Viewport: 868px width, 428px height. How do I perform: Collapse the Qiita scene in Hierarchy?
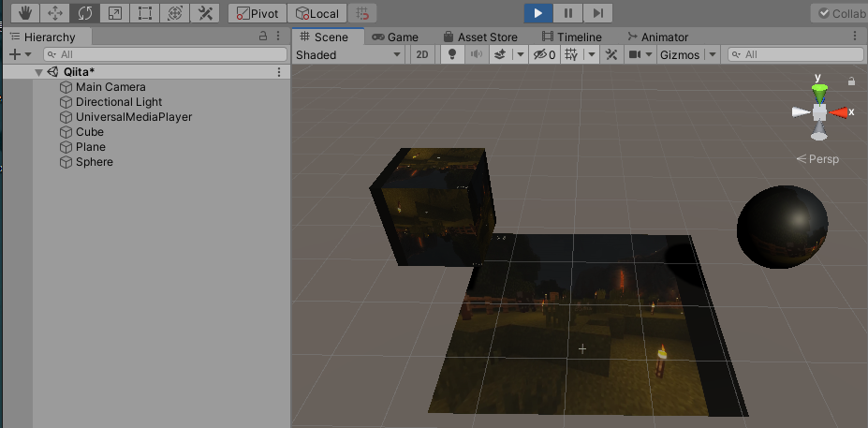[x=38, y=72]
